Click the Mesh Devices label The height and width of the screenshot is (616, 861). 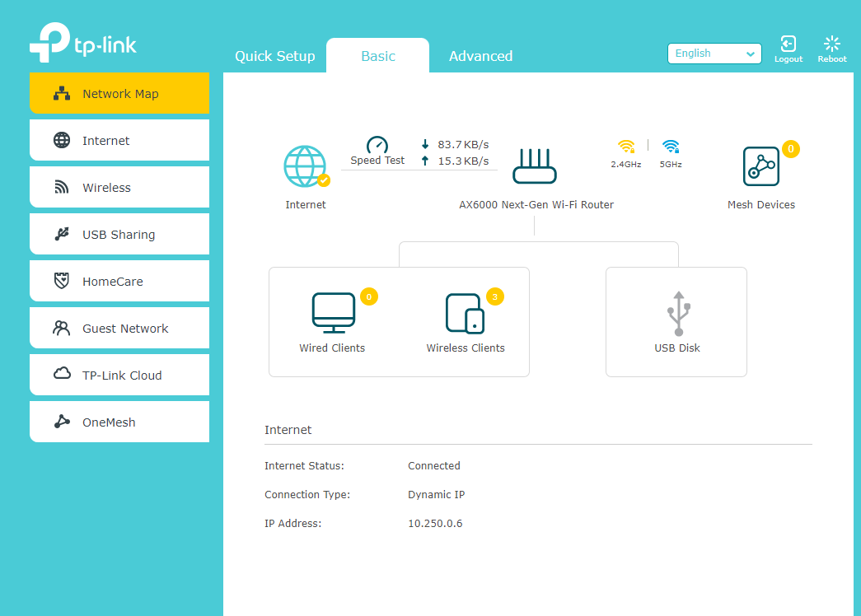tap(761, 205)
